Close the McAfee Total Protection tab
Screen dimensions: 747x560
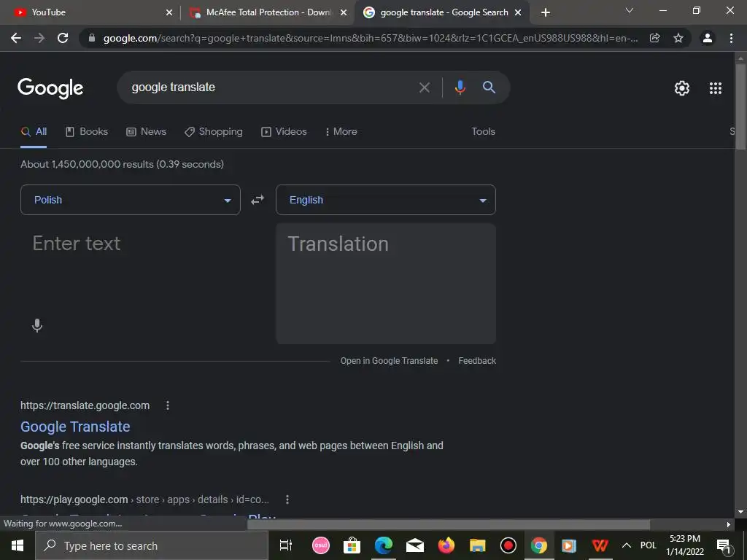point(344,12)
